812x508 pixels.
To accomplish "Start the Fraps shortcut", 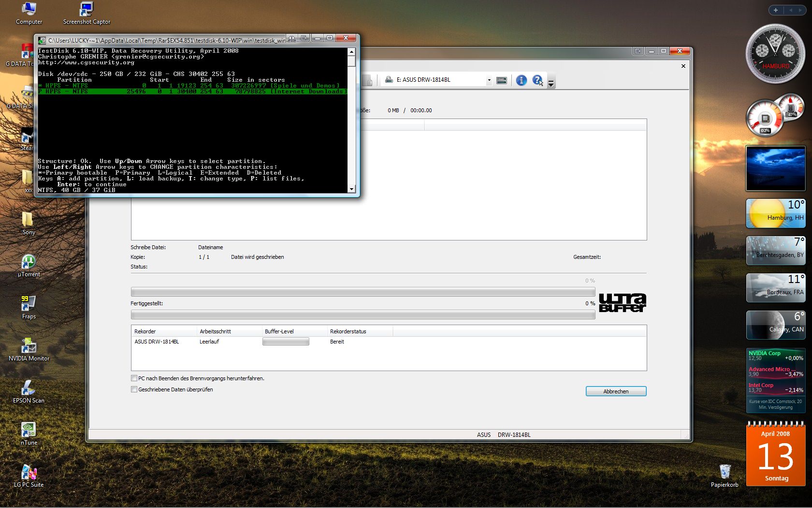I will point(29,308).
